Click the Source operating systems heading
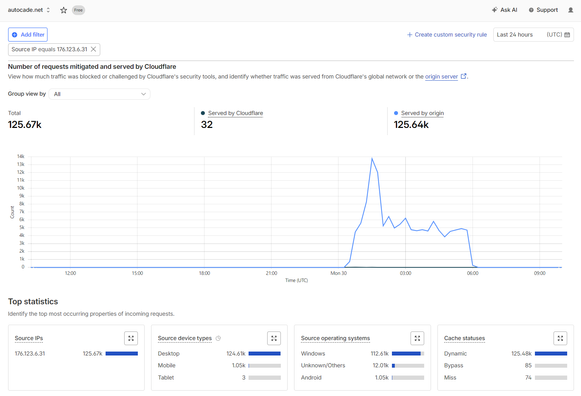The height and width of the screenshot is (396, 581). tap(335, 338)
